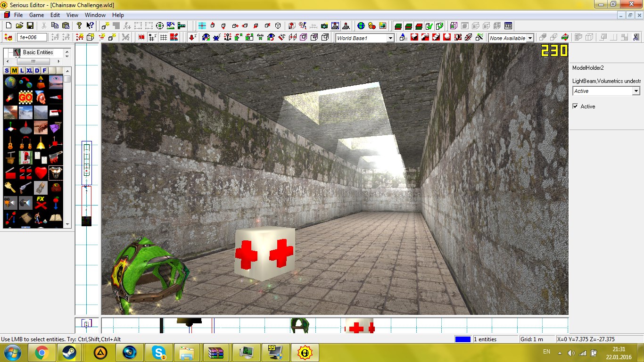Click the EN language indicator
644x362 pixels.
(x=546, y=352)
